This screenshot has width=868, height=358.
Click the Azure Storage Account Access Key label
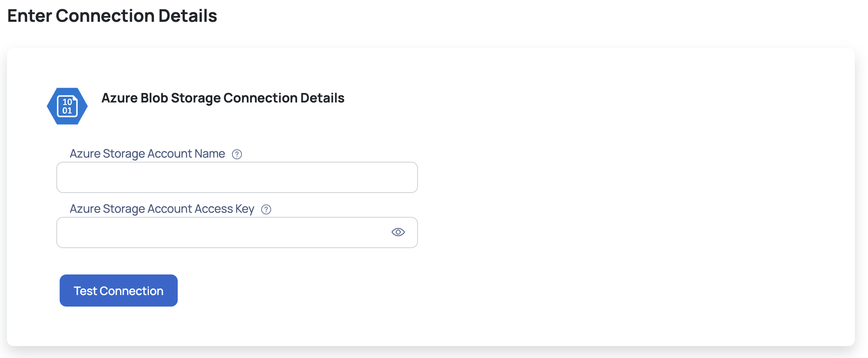pos(162,209)
